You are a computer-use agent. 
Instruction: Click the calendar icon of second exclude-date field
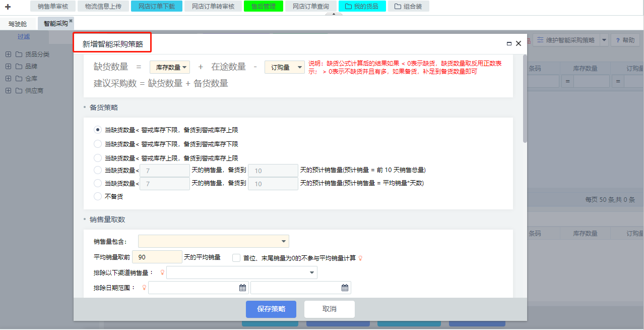345,288
